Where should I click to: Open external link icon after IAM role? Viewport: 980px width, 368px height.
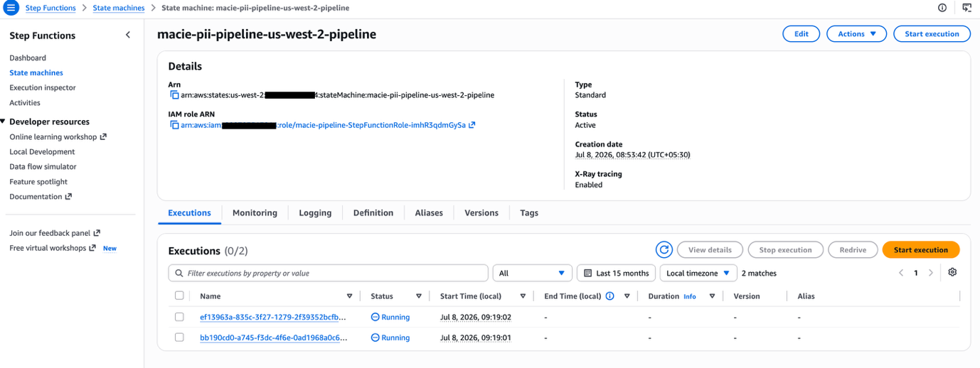click(472, 125)
